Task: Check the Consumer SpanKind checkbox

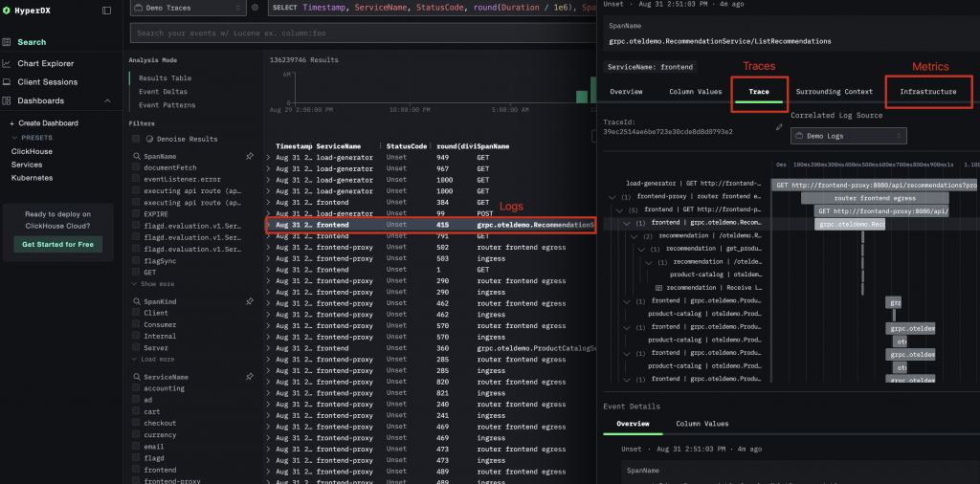Action: tap(136, 325)
